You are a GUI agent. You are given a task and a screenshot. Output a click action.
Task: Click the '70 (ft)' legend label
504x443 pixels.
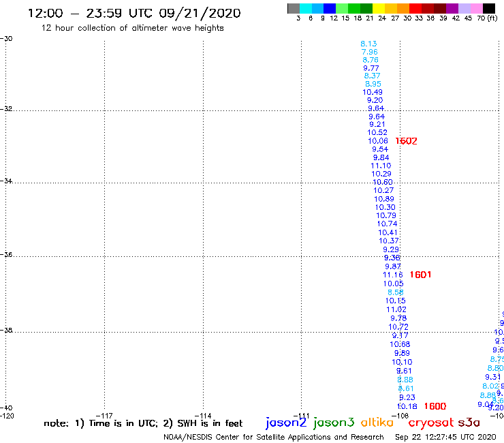487,18
